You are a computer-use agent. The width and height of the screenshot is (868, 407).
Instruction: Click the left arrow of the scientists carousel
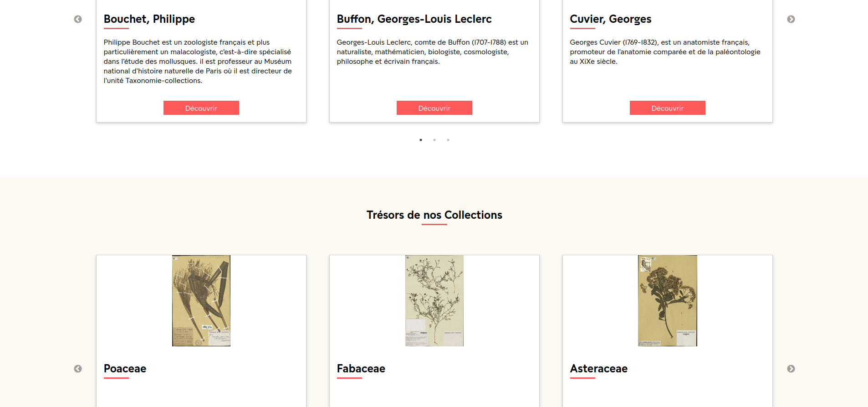[78, 19]
